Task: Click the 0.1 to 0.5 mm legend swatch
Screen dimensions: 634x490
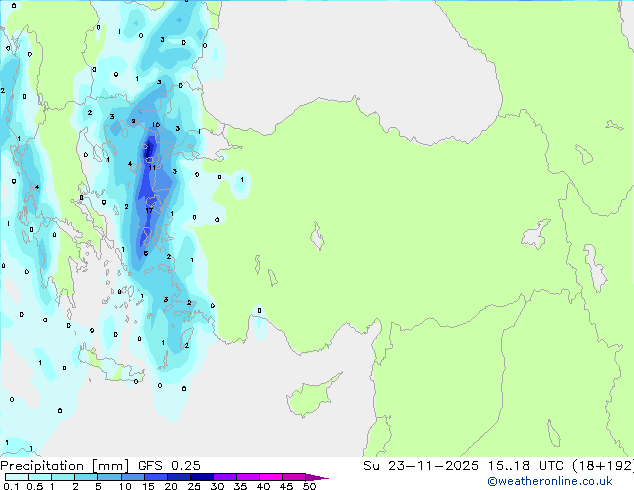Action: coord(17,477)
